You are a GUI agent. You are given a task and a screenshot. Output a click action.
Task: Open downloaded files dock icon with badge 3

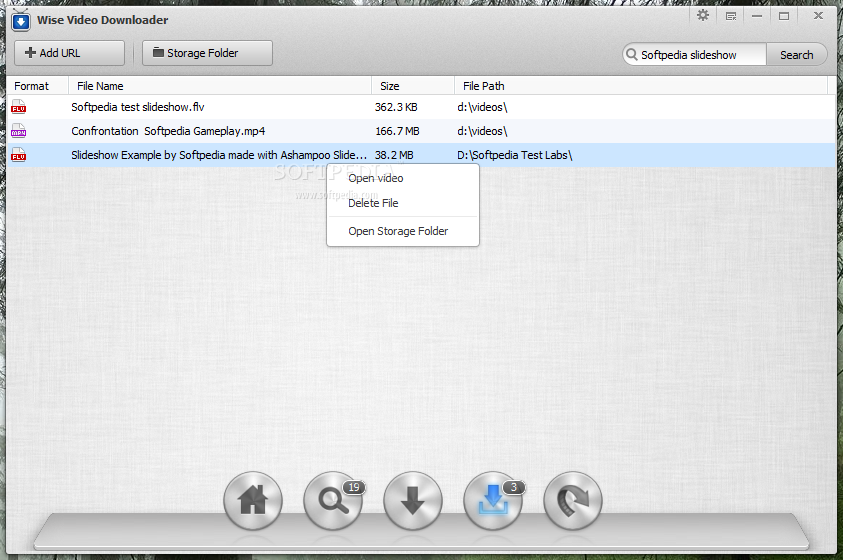tap(493, 501)
